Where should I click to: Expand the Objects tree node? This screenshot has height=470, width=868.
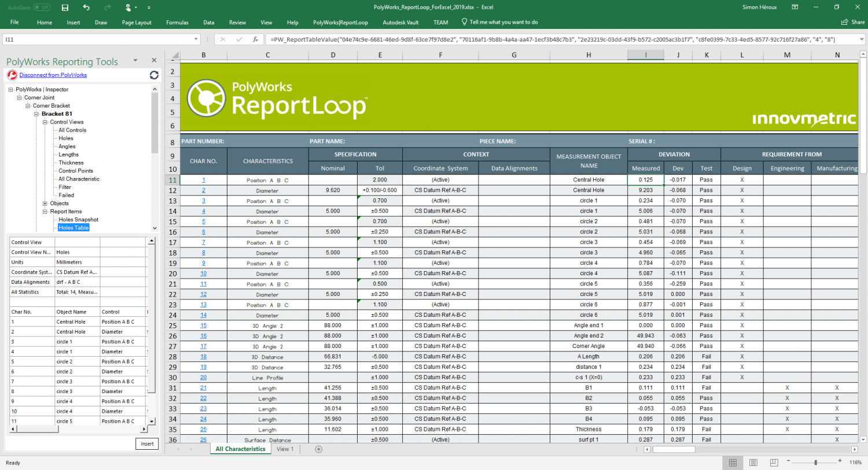(45, 203)
